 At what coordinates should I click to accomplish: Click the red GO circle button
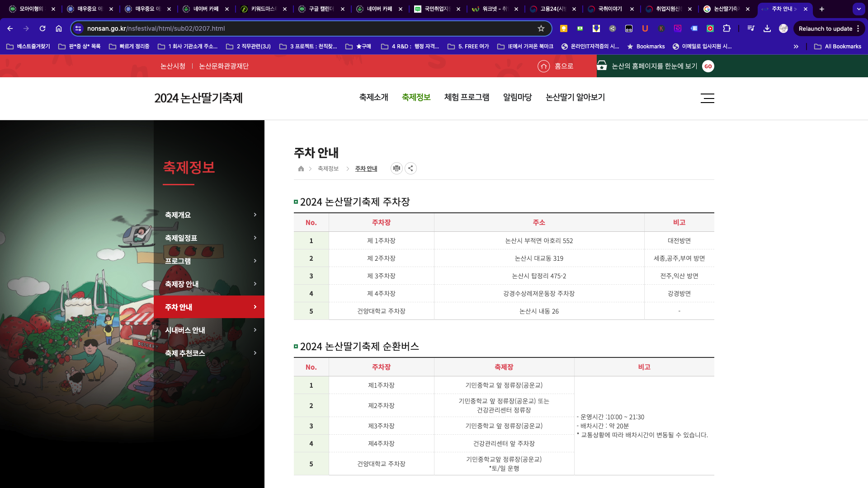pyautogui.click(x=708, y=66)
